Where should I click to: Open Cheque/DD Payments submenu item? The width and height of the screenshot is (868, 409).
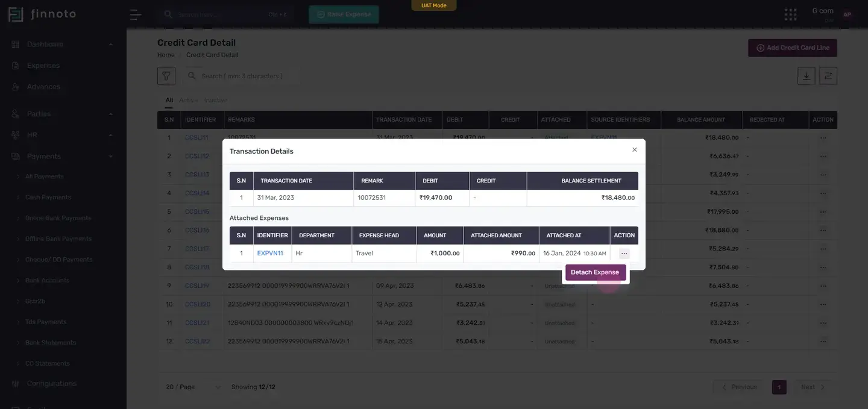coord(58,260)
